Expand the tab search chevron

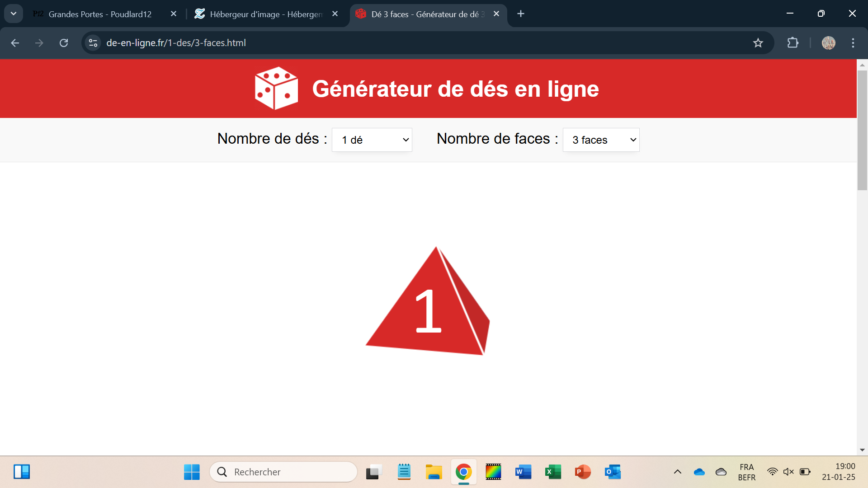click(x=14, y=14)
